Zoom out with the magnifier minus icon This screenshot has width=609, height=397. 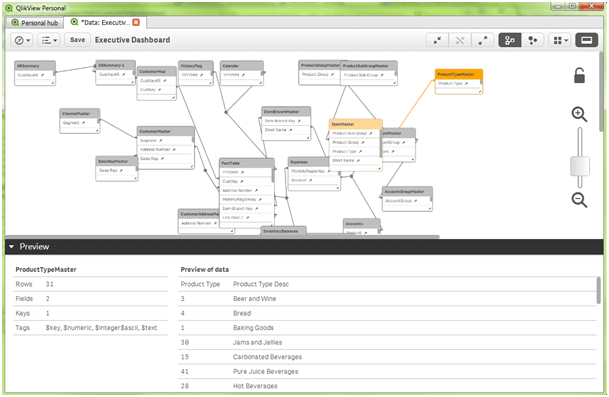(x=579, y=200)
